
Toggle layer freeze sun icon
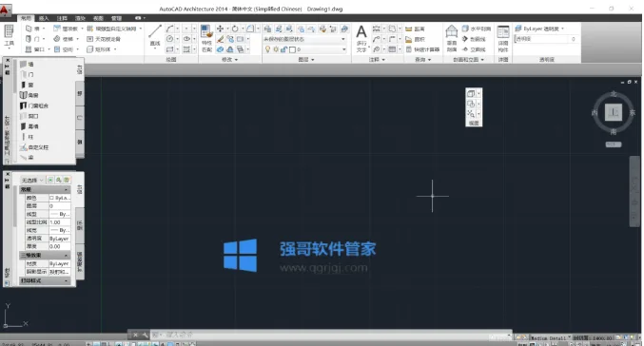276,49
